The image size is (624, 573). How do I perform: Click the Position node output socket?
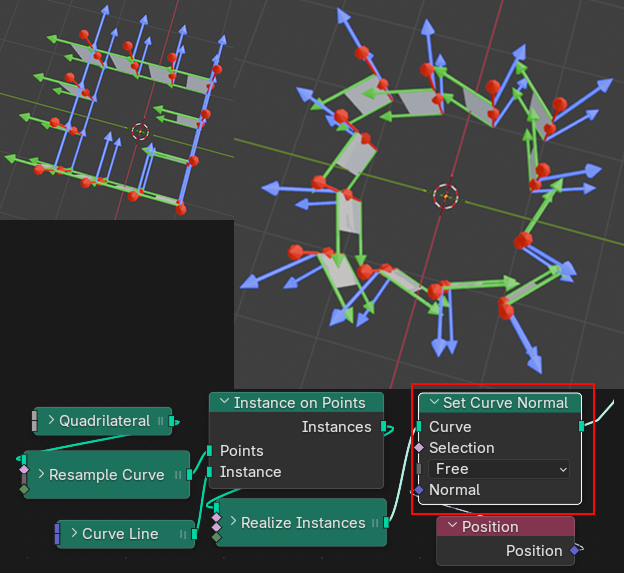(574, 551)
